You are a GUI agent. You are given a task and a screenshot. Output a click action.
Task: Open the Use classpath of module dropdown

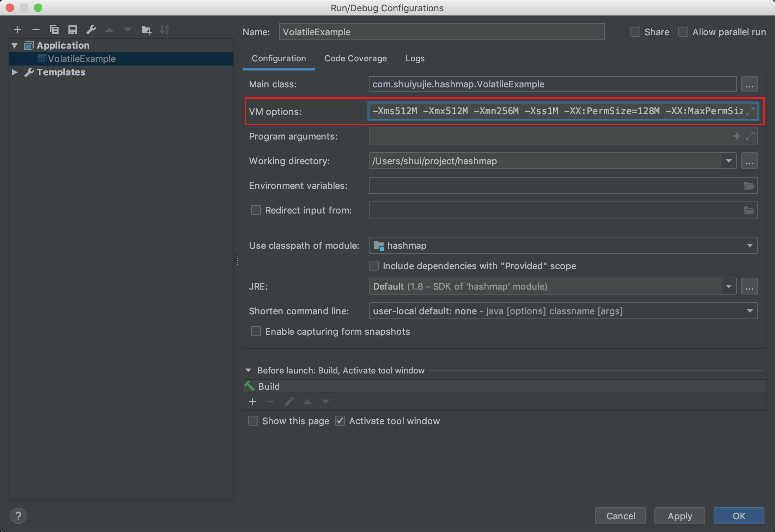coord(750,246)
